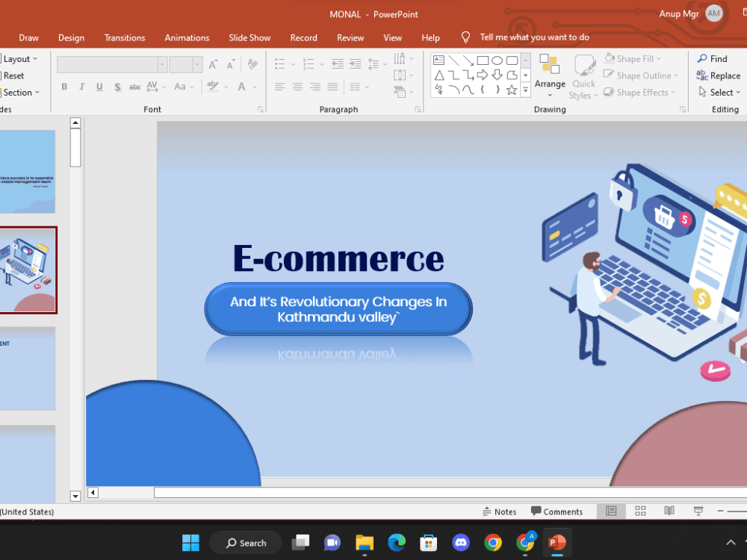Toggle the Comments pane

click(557, 511)
